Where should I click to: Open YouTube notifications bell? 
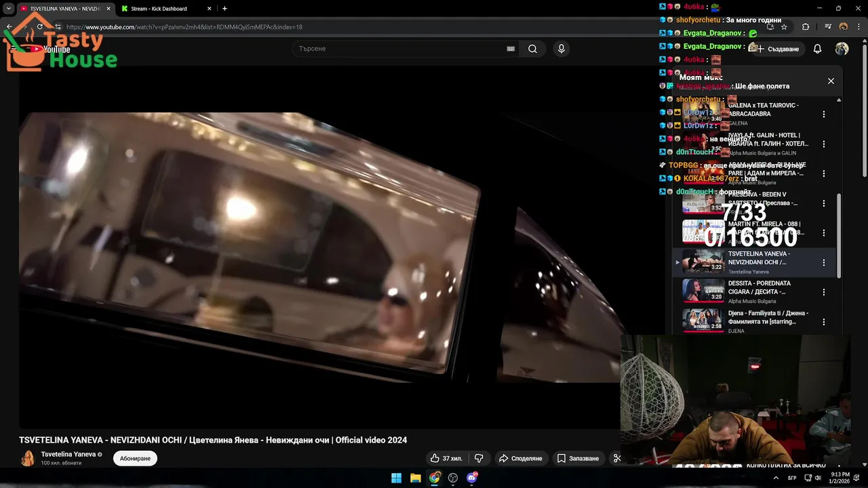817,49
